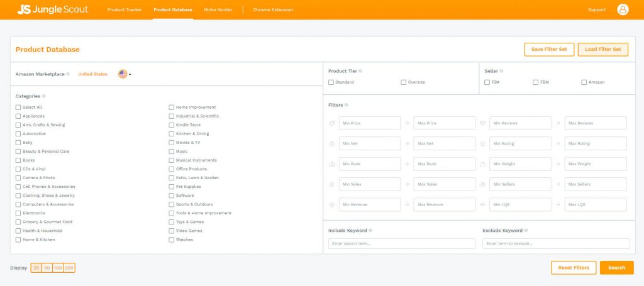Click info icon next to Seller
This screenshot has height=286, width=644.
coord(501,71)
